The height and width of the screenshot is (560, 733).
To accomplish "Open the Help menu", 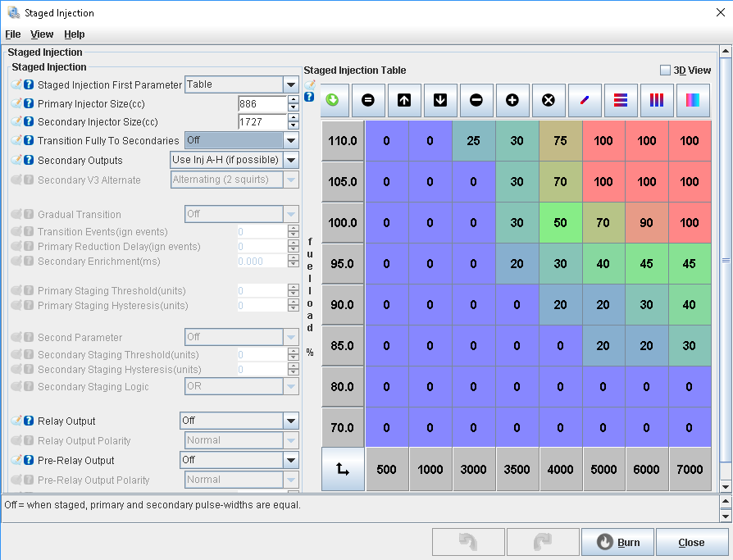I will click(75, 34).
